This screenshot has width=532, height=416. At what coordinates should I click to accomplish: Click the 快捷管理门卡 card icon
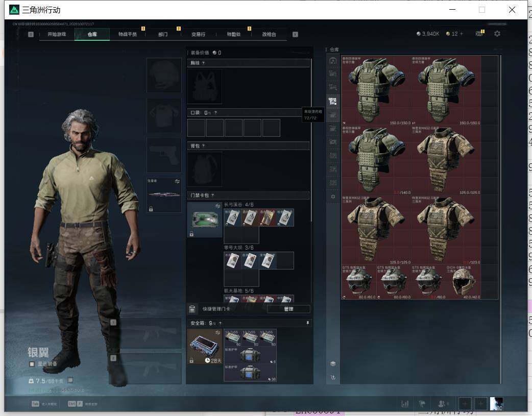(x=192, y=309)
